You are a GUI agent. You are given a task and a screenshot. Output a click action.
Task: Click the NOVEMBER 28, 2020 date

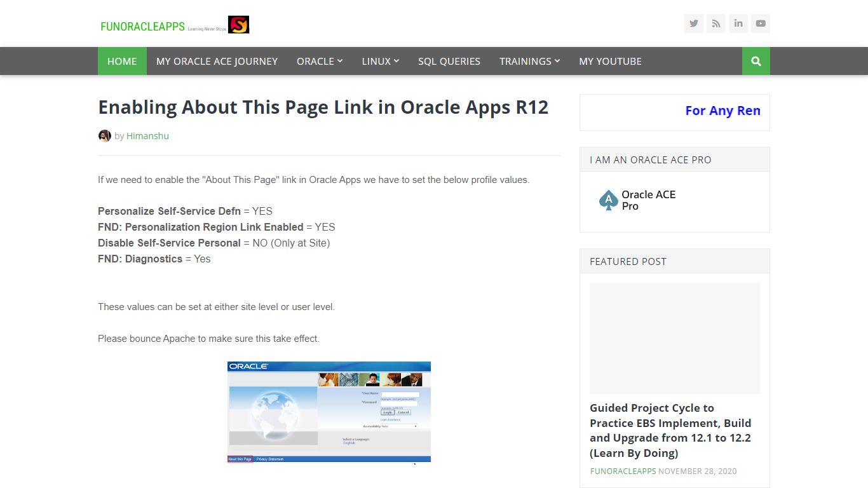tap(698, 471)
